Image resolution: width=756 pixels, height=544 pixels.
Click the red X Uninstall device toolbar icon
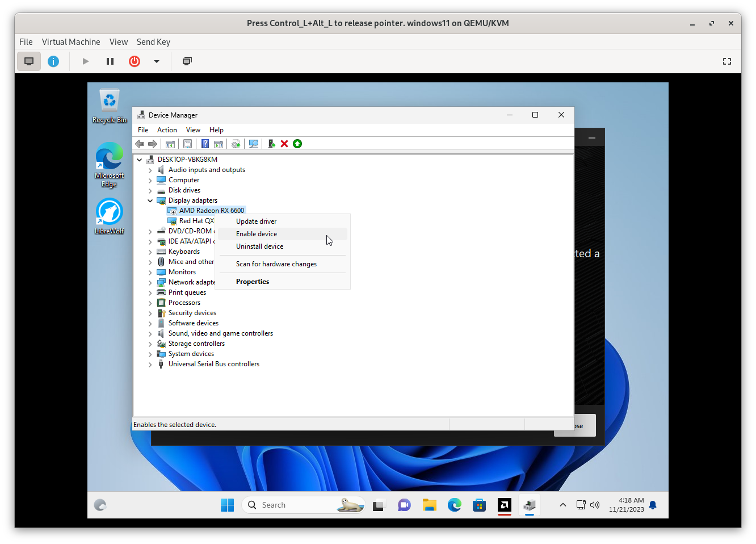284,144
